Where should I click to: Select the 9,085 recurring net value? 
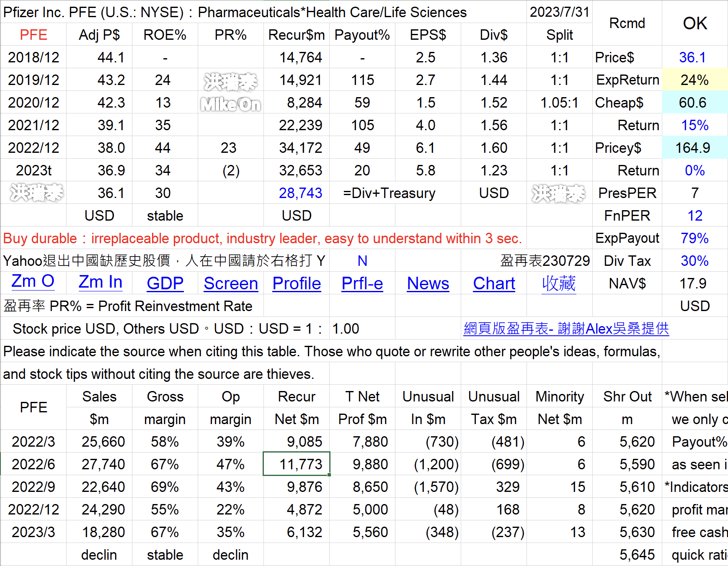297,442
